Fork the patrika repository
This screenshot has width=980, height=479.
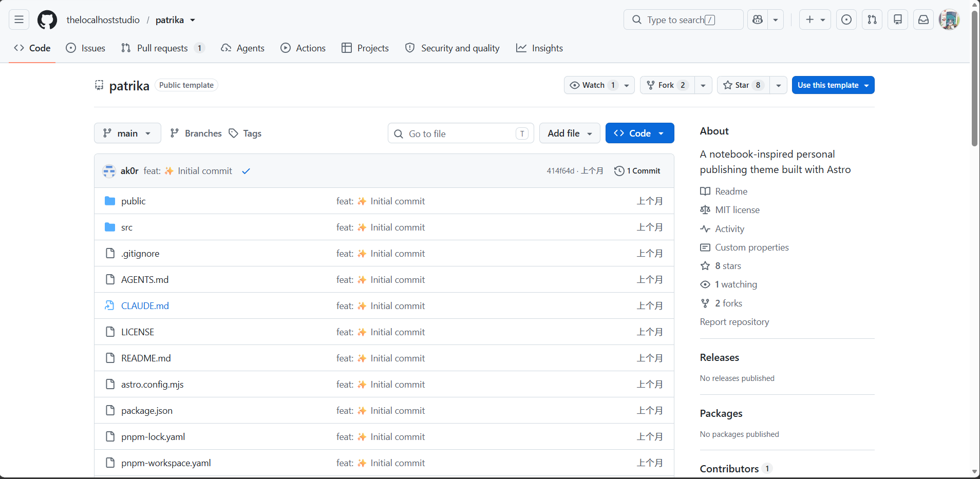pos(667,85)
